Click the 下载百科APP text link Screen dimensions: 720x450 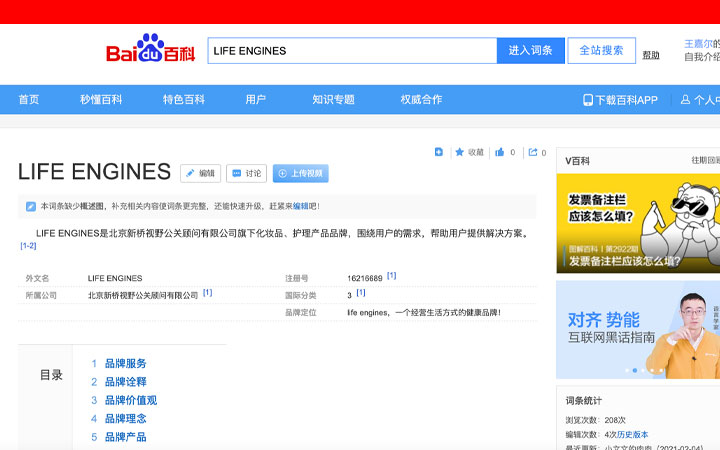pos(626,100)
